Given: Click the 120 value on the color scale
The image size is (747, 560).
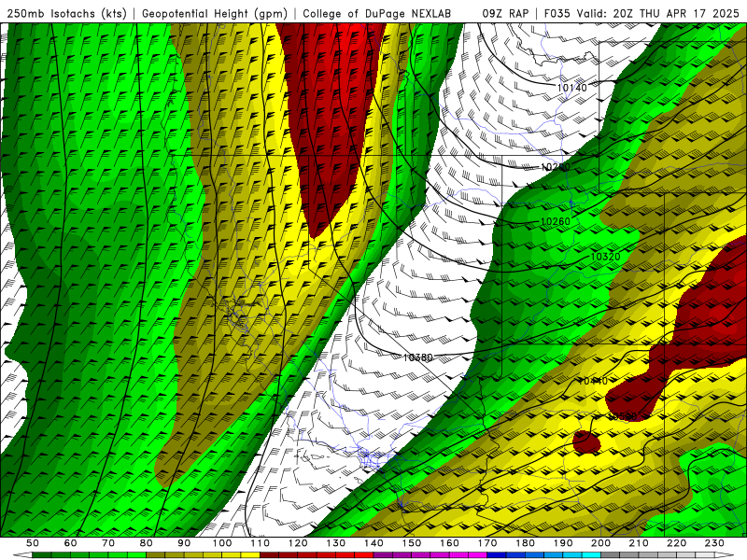Looking at the screenshot, I should pos(298,543).
